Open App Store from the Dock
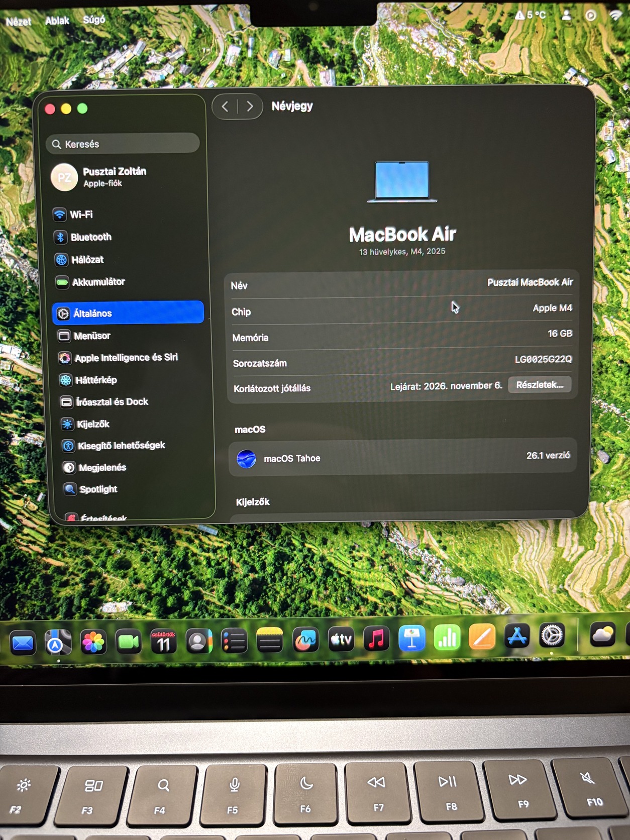Viewport: 630px width, 840px height. point(517,637)
